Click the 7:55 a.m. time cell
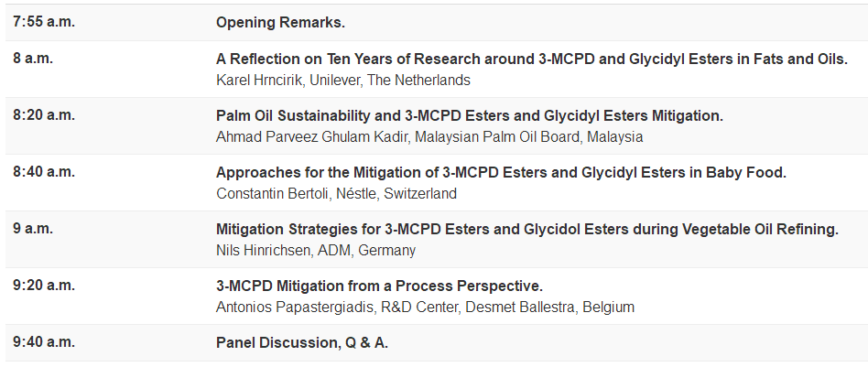Image resolution: width=868 pixels, height=367 pixels. click(x=44, y=23)
